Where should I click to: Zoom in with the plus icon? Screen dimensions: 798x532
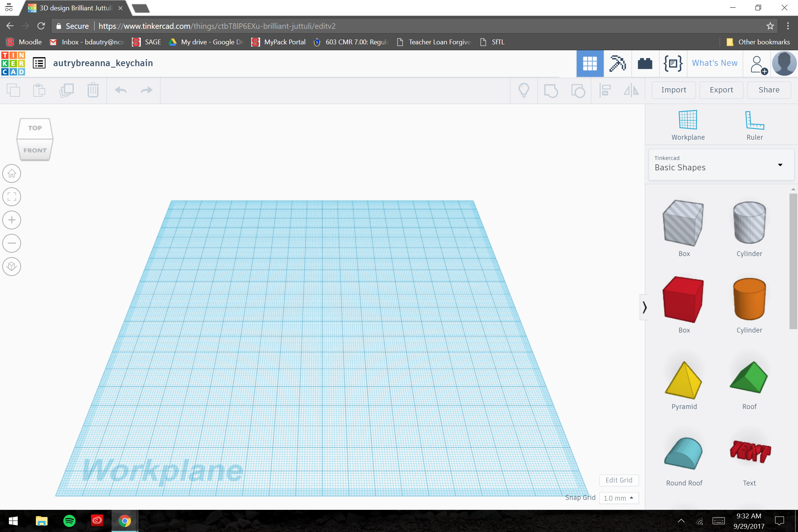coord(11,220)
